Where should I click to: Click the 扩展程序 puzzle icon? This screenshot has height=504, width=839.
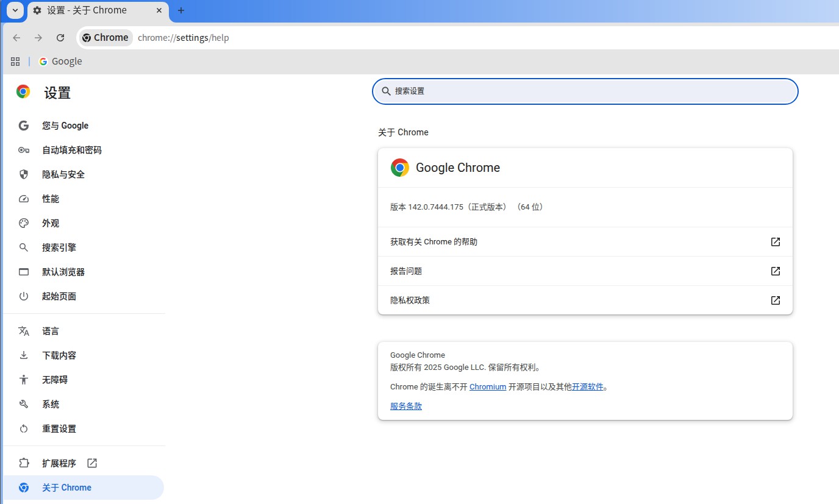[x=24, y=463]
